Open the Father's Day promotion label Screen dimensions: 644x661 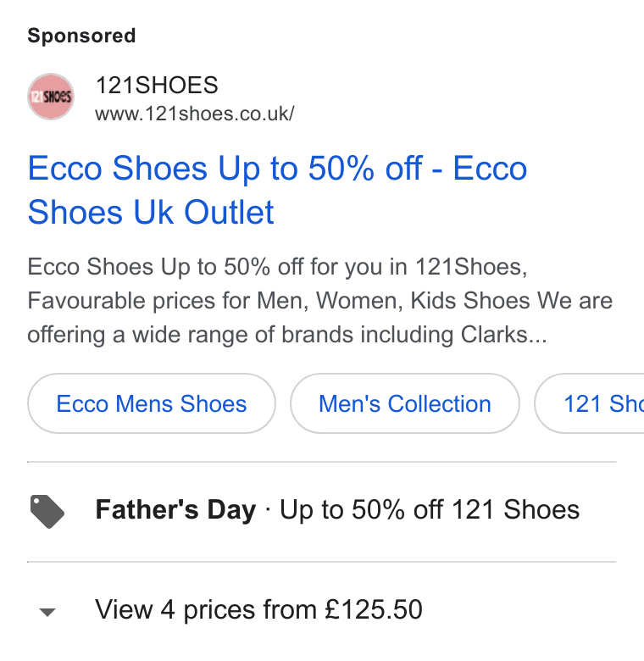click(x=175, y=509)
